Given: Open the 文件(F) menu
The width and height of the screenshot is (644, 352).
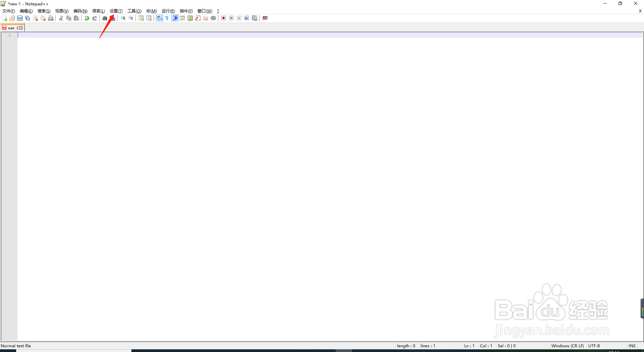Looking at the screenshot, I should 9,11.
